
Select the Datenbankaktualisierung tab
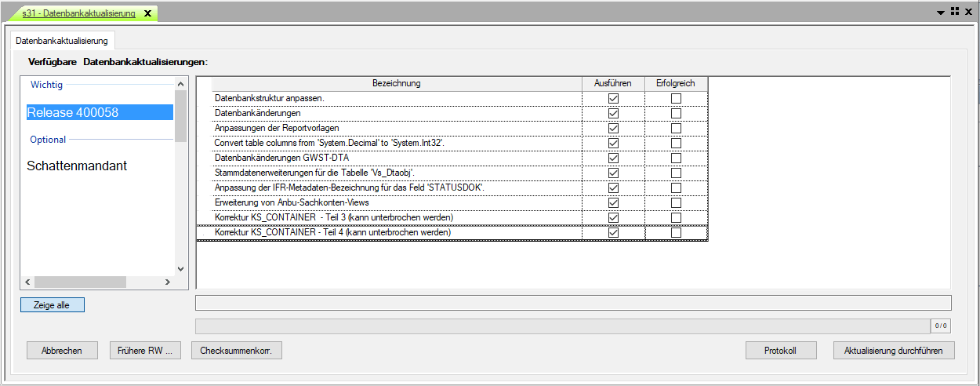[x=64, y=39]
